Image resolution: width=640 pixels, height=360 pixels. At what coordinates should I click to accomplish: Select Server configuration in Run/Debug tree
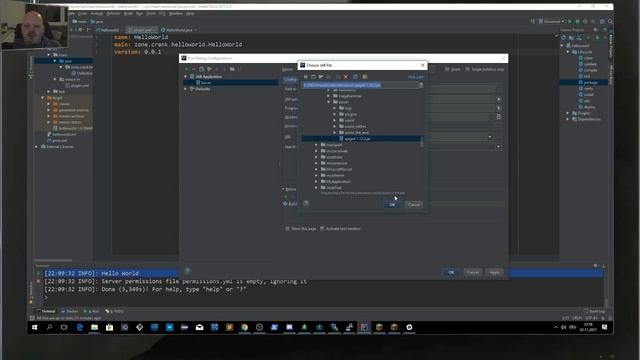click(x=231, y=83)
